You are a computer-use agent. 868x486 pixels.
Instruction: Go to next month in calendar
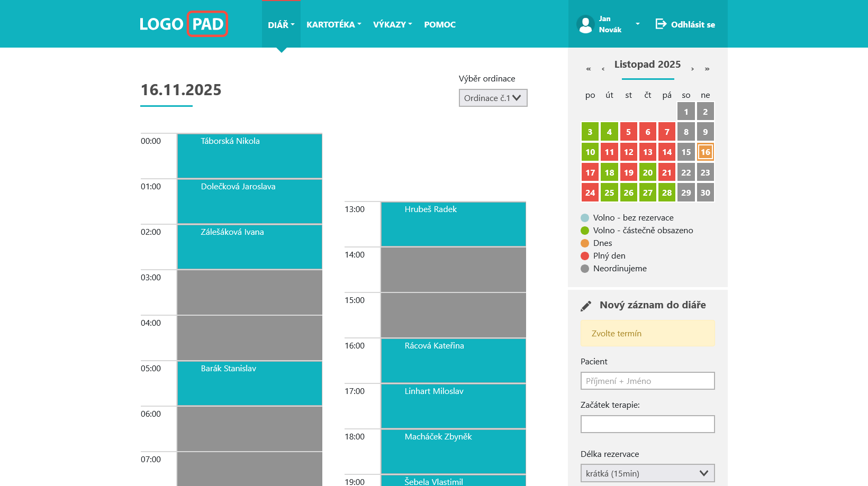(x=692, y=69)
